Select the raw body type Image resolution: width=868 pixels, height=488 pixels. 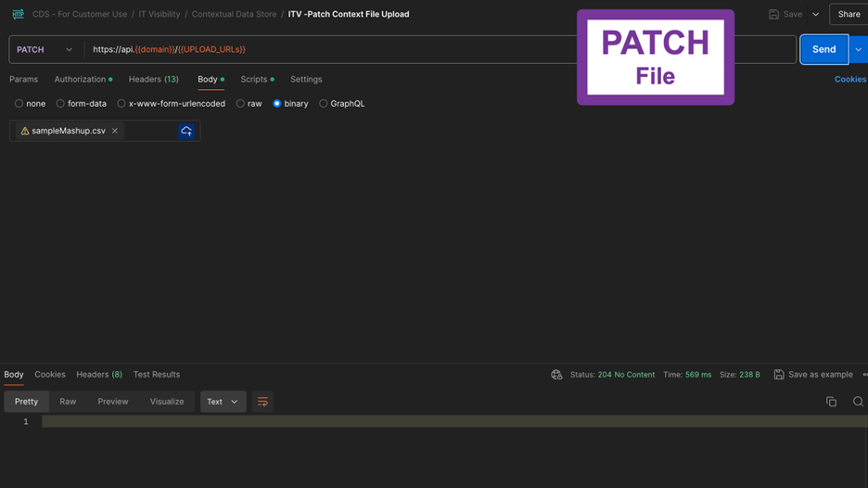pyautogui.click(x=240, y=104)
